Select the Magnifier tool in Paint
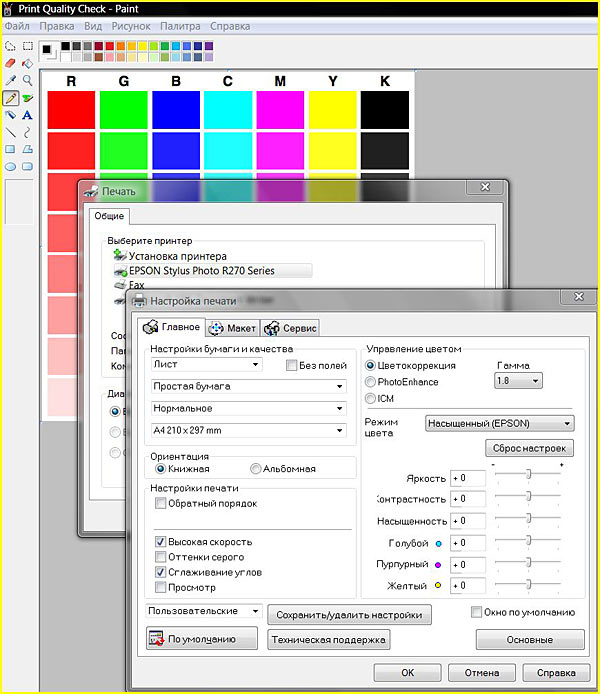The image size is (600, 694). (28, 80)
